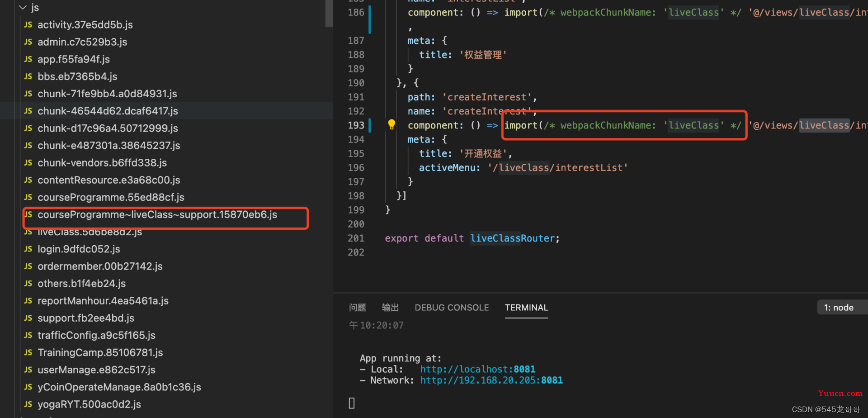868x418 pixels.
Task: Open the http://localhost:8081 link
Action: (478, 369)
